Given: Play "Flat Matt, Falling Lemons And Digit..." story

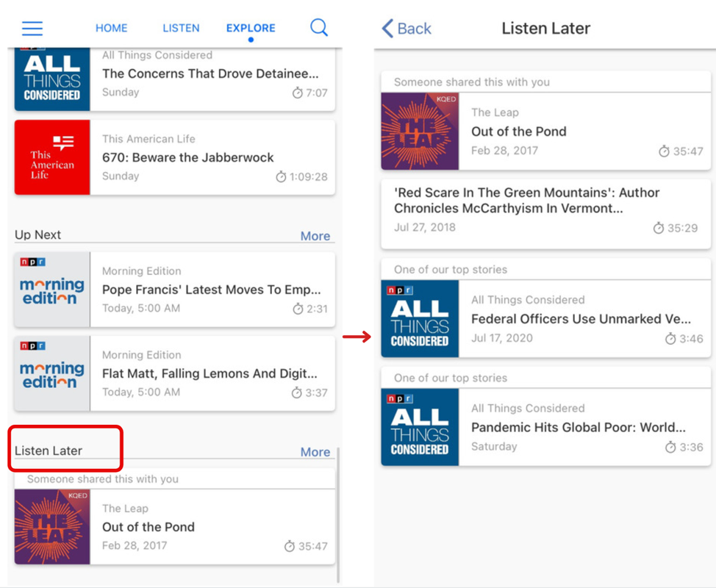Looking at the screenshot, I should [210, 373].
